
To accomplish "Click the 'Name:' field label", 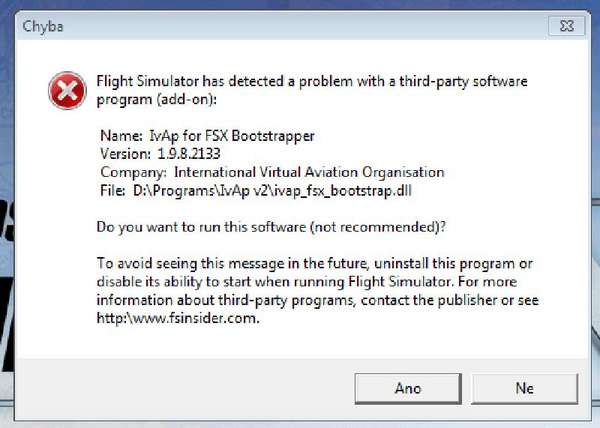I will pos(122,136).
